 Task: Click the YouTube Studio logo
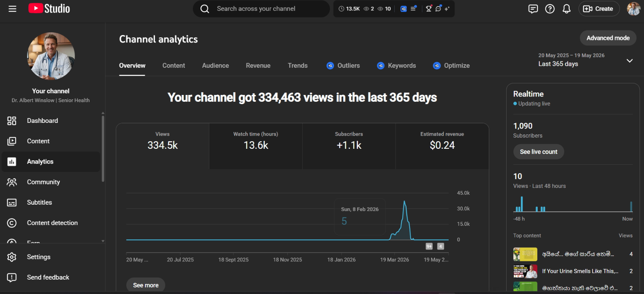coord(49,8)
